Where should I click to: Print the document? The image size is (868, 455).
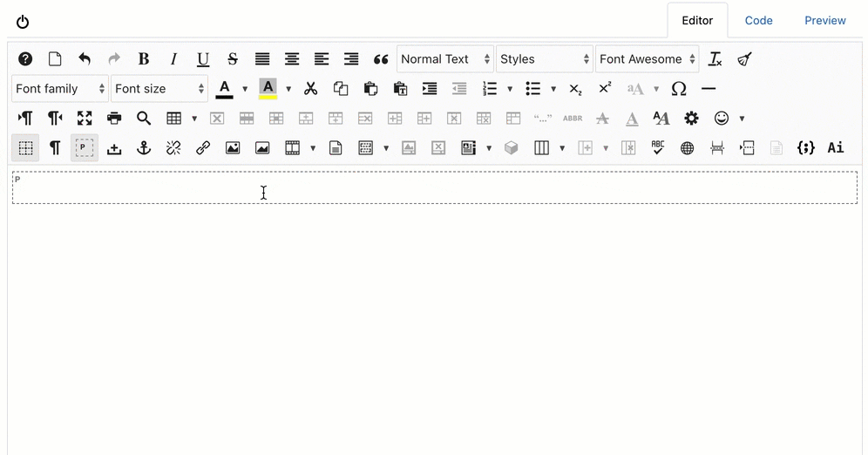(114, 118)
